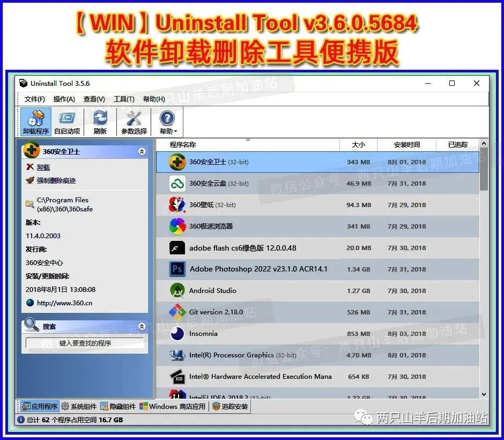Image resolution: width=504 pixels, height=440 pixels.
Task: Click the vertical scrollbar thumb
Action: pos(484,170)
